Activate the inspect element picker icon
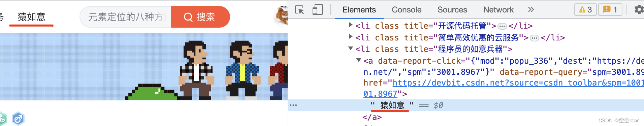The image size is (644, 126). pos(299,10)
